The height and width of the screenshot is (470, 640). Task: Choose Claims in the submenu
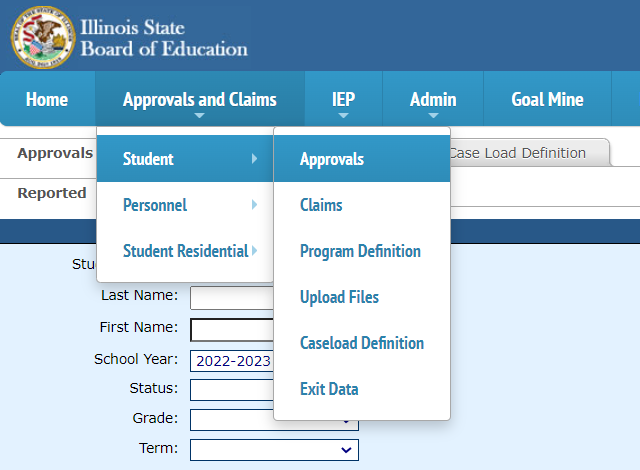pyautogui.click(x=321, y=205)
